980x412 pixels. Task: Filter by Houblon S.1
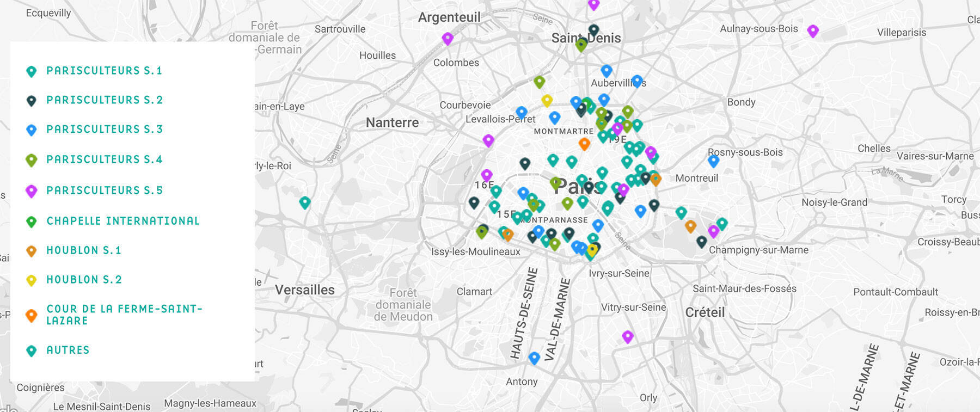[84, 250]
